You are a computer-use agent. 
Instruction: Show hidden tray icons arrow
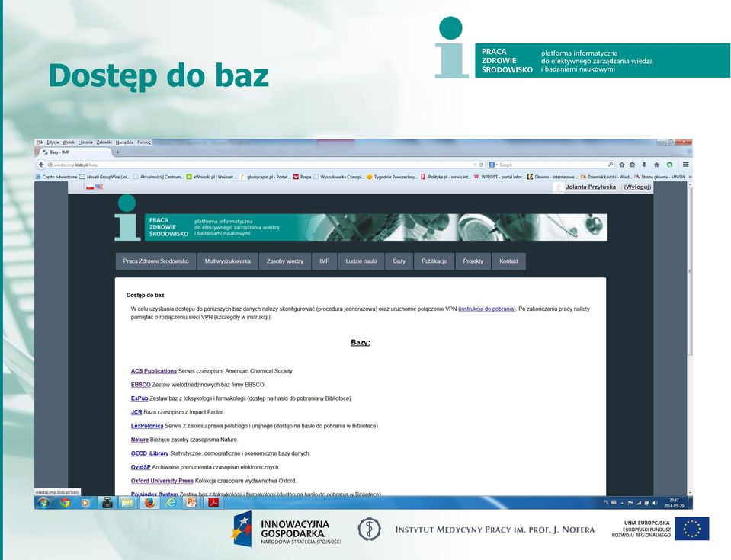click(x=622, y=503)
